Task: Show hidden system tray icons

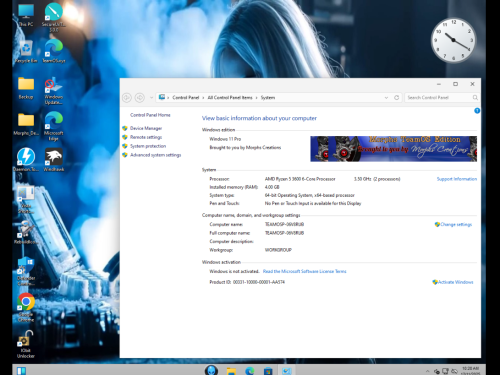Action: pos(427,371)
